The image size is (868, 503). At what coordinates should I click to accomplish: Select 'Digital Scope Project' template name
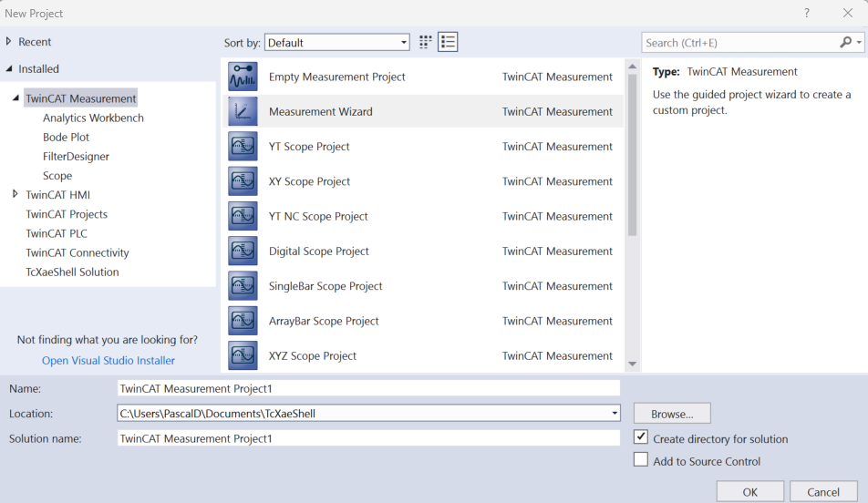click(x=319, y=251)
